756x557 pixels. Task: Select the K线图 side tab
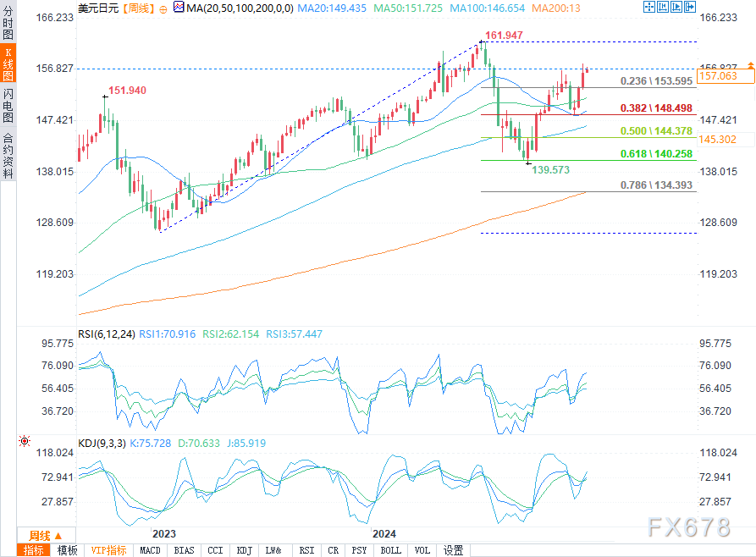pos(8,63)
